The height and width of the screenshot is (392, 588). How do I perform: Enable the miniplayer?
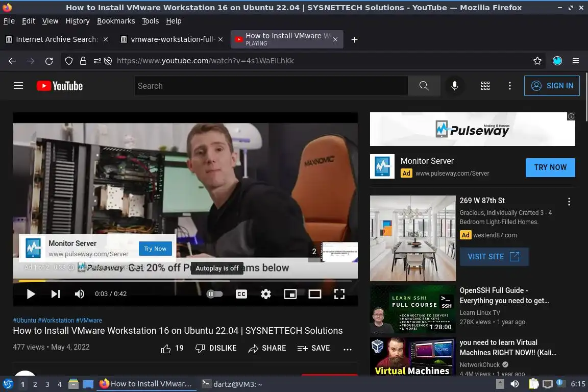pyautogui.click(x=290, y=293)
